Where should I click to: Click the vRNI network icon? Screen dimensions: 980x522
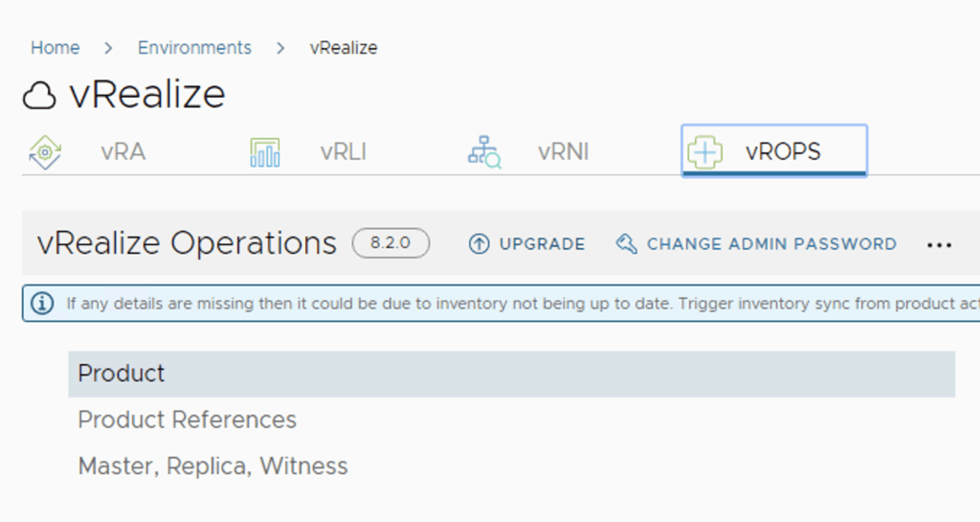[x=484, y=152]
